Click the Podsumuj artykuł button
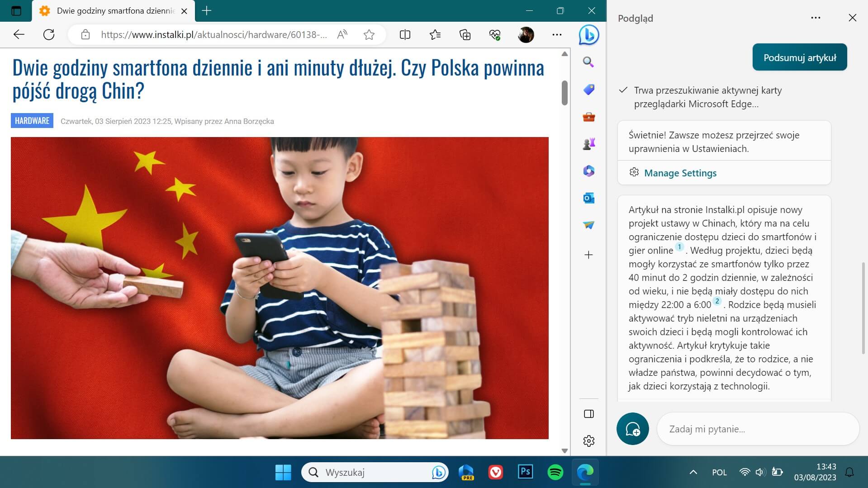868x488 pixels. 799,57
